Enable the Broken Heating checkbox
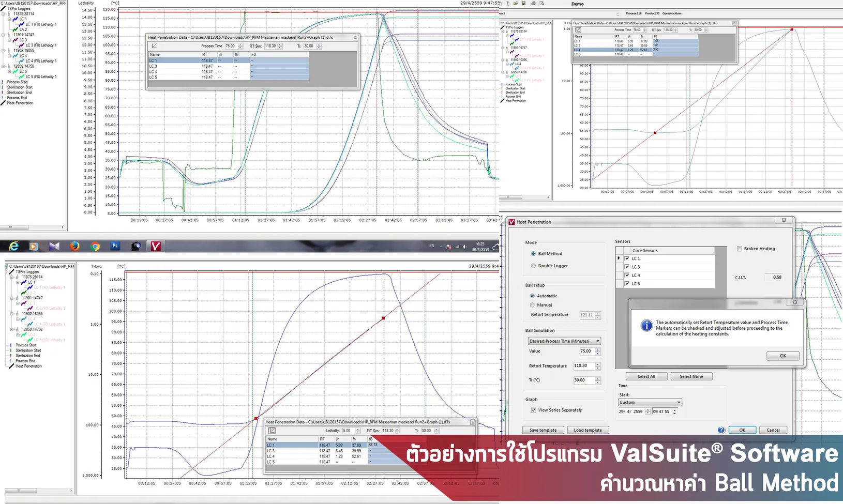Image resolution: width=843 pixels, height=504 pixels. (x=740, y=249)
